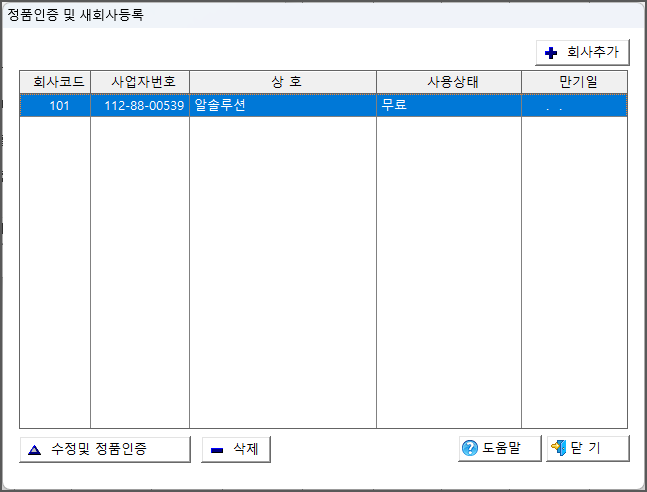Screen dimensions: 647x492
Task: Click business number 112-88-00539
Action: tap(140, 106)
